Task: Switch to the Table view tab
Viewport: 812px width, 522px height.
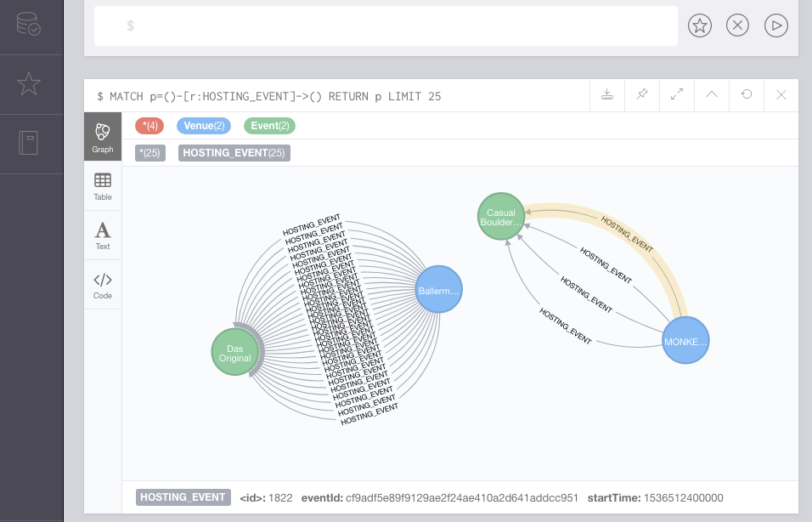Action: pyautogui.click(x=103, y=186)
